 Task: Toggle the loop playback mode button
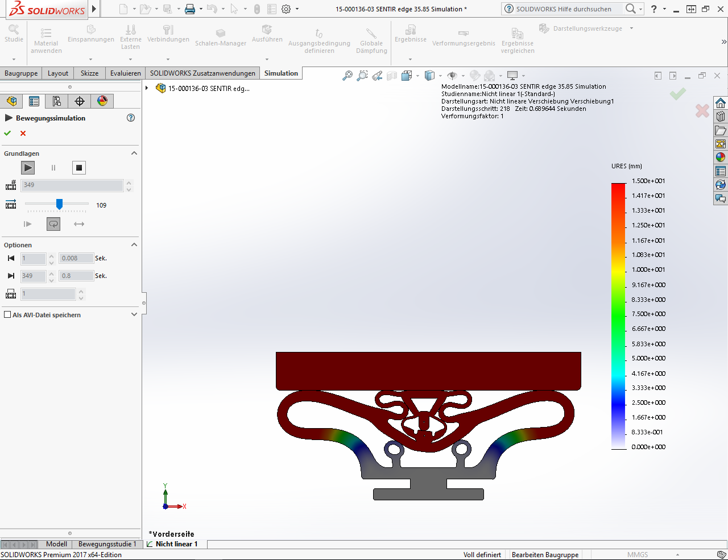(53, 224)
